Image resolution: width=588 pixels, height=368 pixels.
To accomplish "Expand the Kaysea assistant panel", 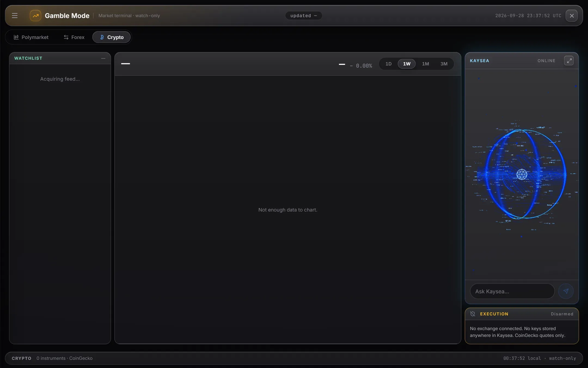I will [x=569, y=61].
